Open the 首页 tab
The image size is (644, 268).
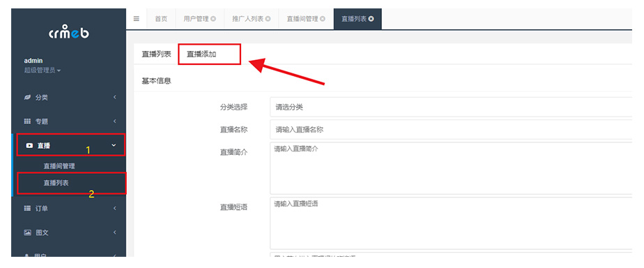pos(161,19)
